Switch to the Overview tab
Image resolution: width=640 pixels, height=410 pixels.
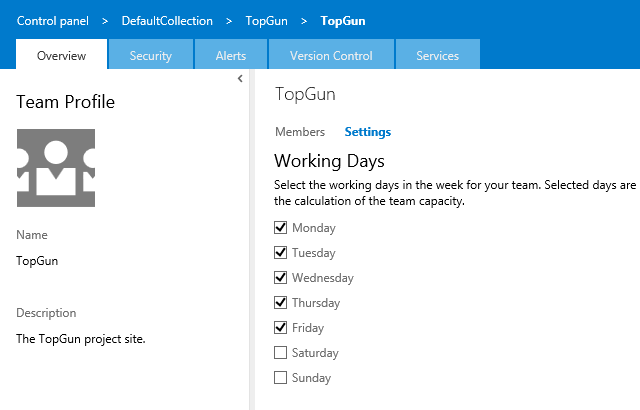(62, 54)
